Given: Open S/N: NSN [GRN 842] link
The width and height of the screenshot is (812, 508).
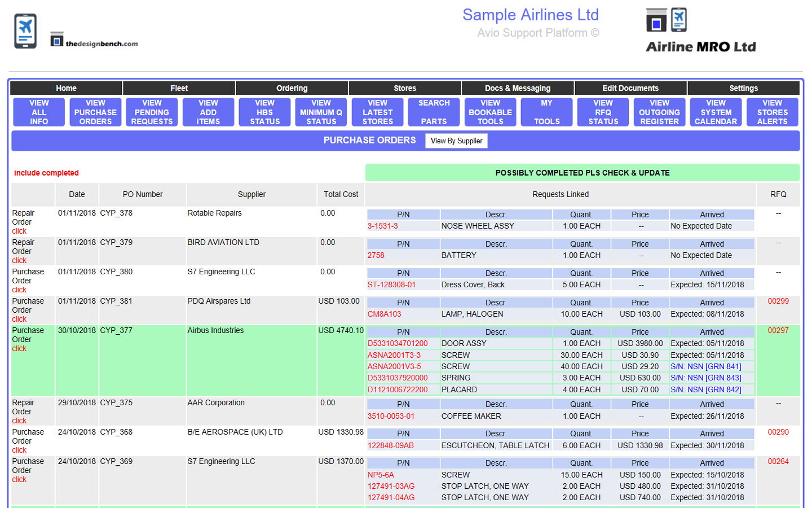Looking at the screenshot, I should coord(706,389).
